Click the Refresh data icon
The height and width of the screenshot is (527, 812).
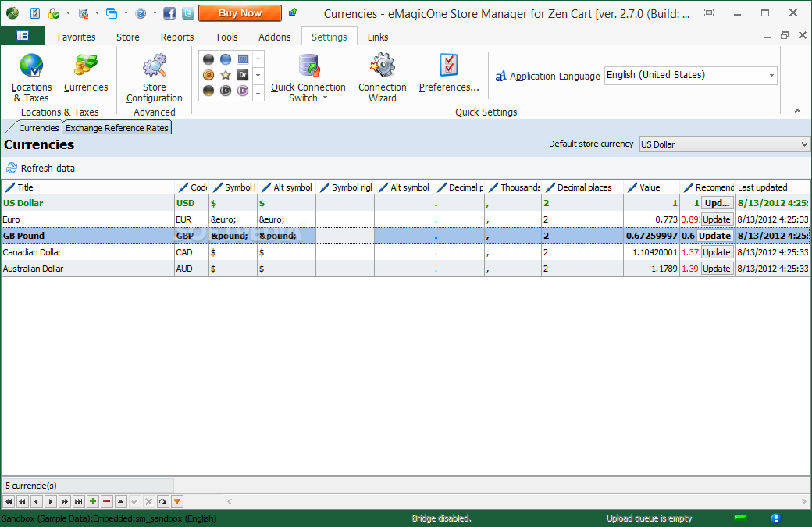click(12, 168)
